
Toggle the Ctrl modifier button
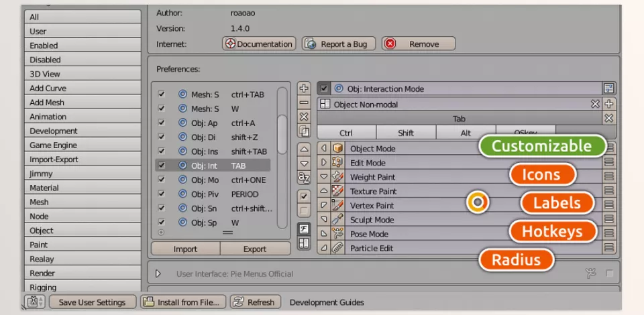click(346, 133)
